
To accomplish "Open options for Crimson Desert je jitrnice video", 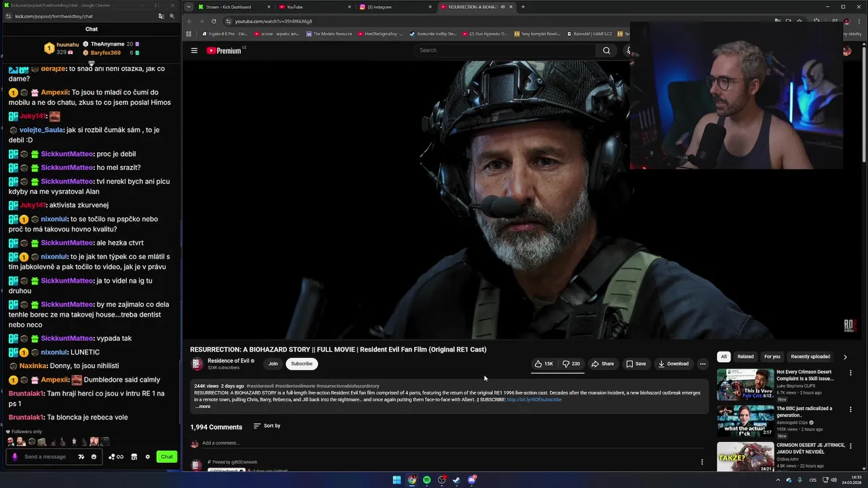I will point(850,446).
